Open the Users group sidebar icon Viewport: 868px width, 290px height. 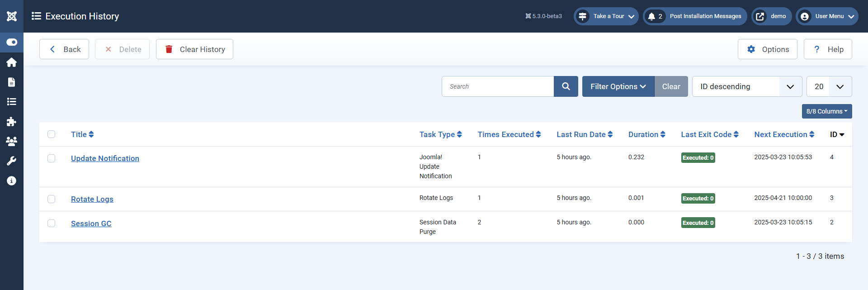[12, 141]
